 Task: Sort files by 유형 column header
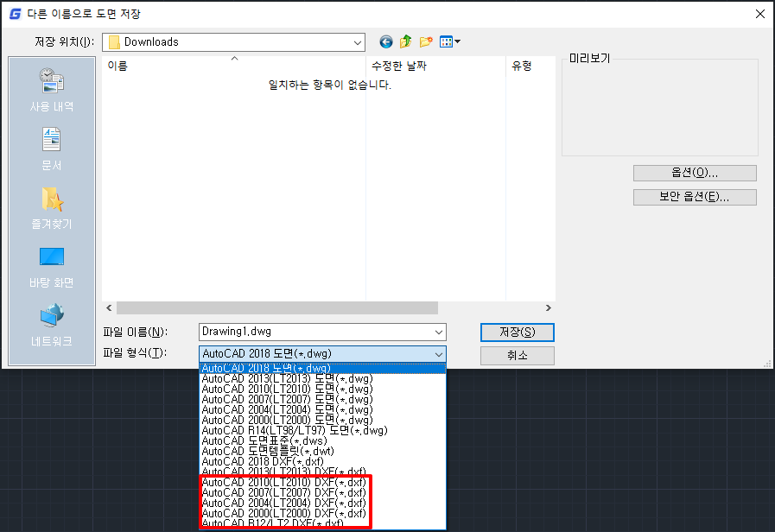pyautogui.click(x=530, y=66)
